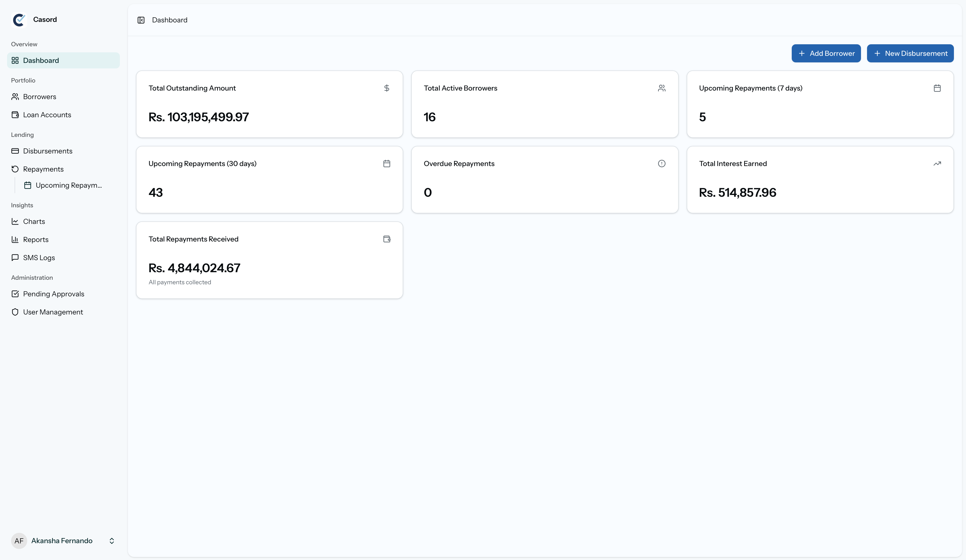Open Upcoming Repayments sub-item in sidebar
The height and width of the screenshot is (560, 966).
(x=68, y=185)
